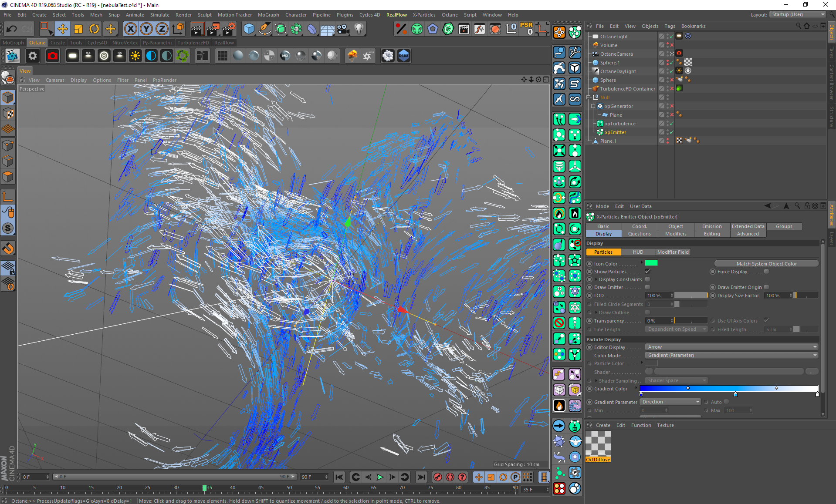The height and width of the screenshot is (504, 836).
Task: Go to start of animation
Action: [339, 477]
